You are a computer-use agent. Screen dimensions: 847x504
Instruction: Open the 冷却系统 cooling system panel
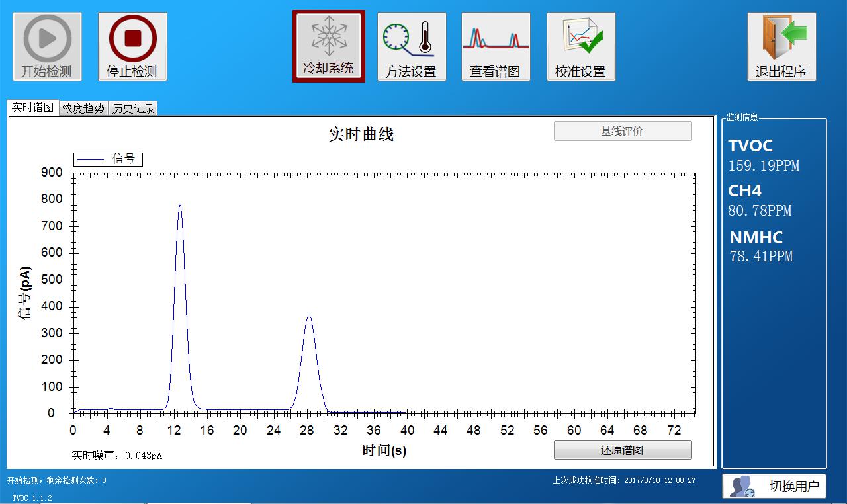tap(328, 45)
